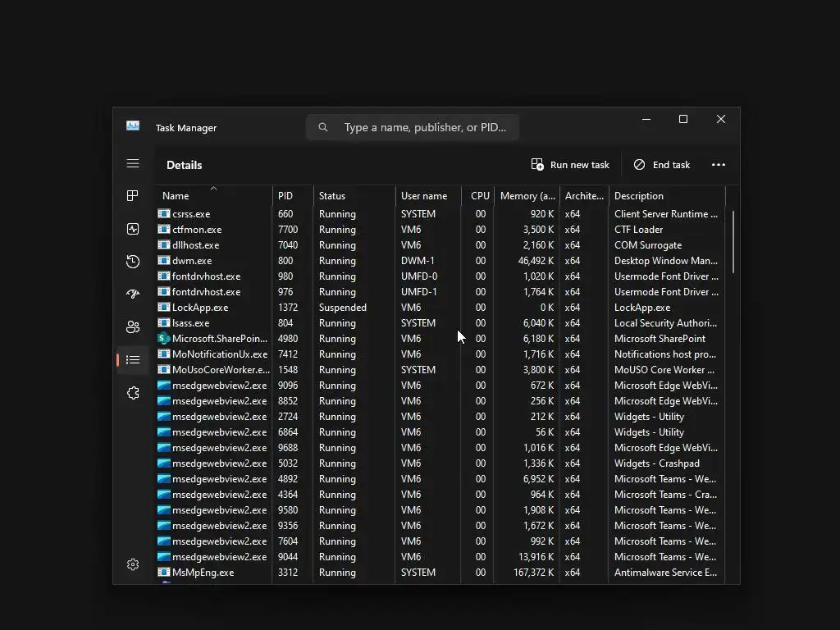Click the Task Manager app icon
Image resolution: width=840 pixels, height=630 pixels.
pos(133,126)
